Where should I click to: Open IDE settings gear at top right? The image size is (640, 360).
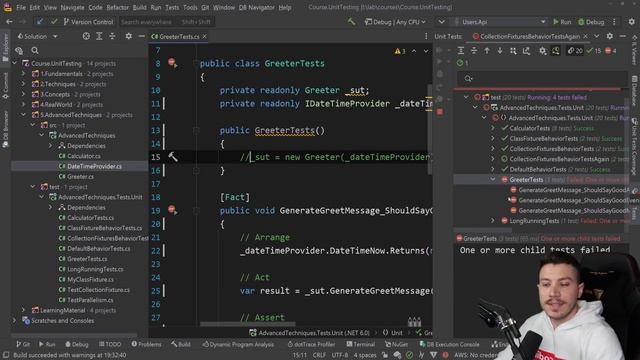[631, 22]
